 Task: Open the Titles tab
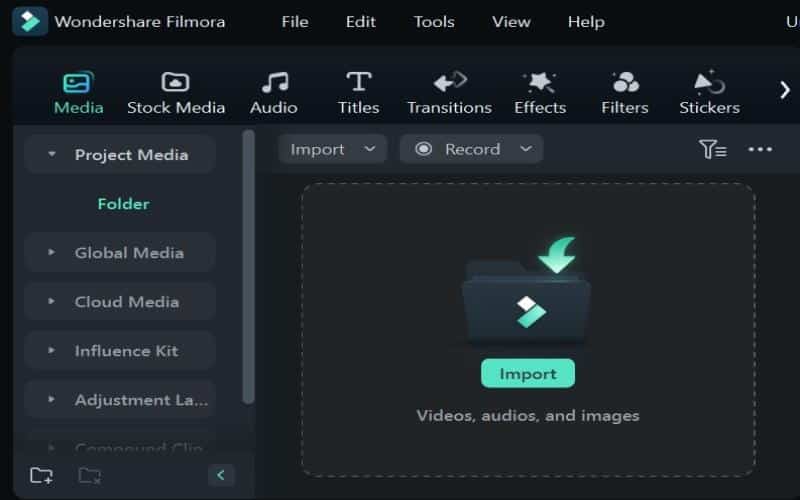coord(359,93)
